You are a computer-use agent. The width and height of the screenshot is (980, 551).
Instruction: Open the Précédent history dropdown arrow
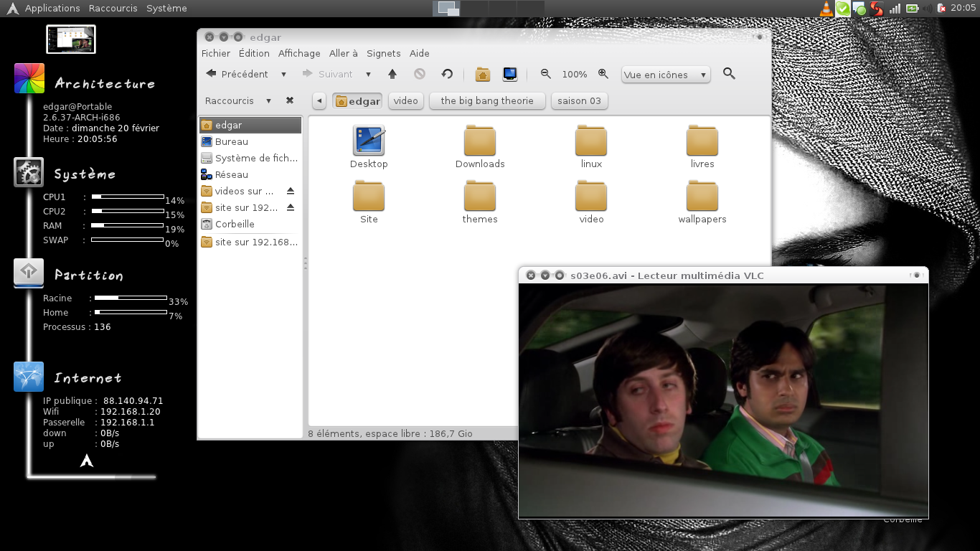point(283,75)
